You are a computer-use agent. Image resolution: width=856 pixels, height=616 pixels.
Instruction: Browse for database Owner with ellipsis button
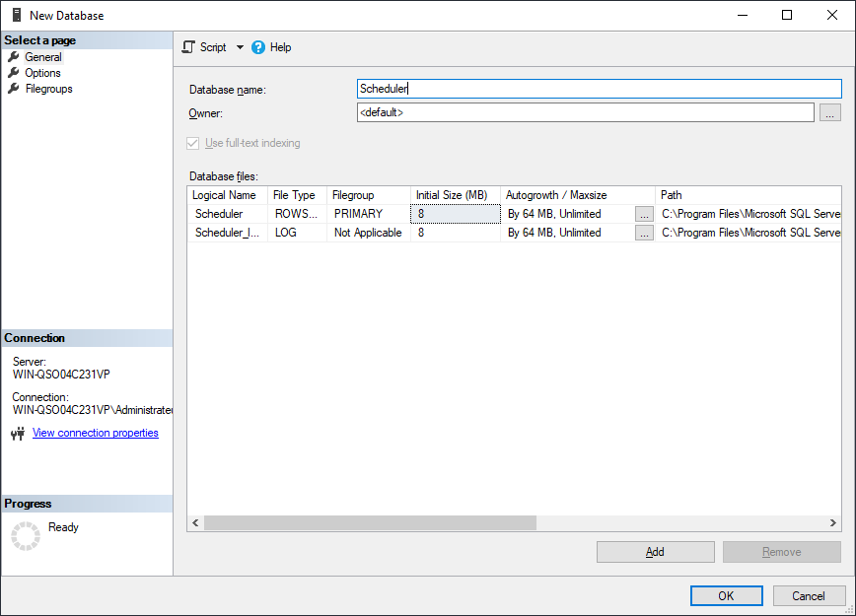pos(829,112)
